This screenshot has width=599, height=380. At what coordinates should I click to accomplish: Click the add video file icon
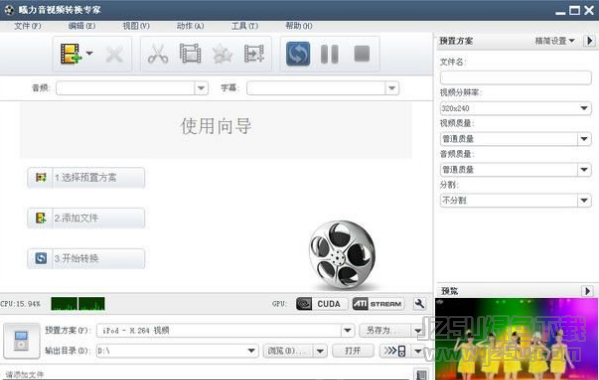[x=71, y=53]
